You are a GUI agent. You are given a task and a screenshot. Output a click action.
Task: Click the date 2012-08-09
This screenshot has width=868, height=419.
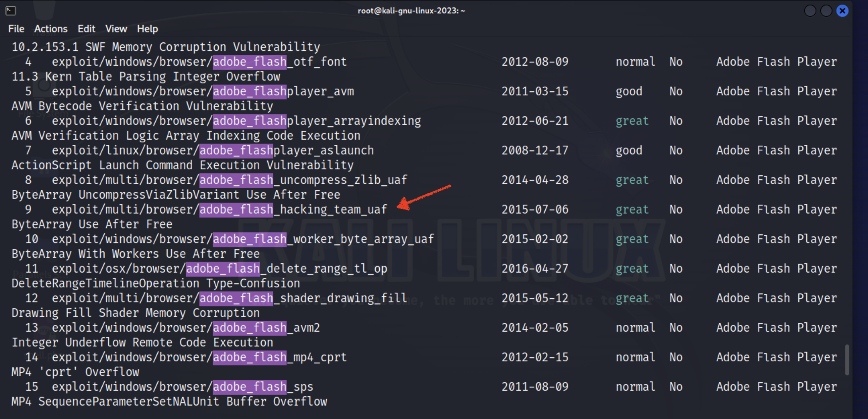point(535,62)
